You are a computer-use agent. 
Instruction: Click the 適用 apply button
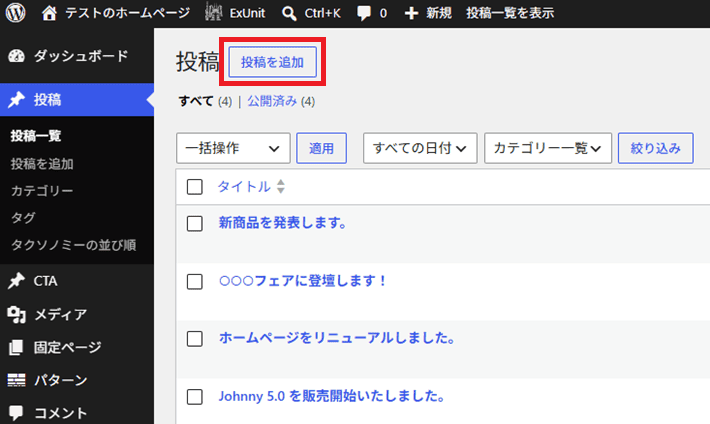[x=321, y=148]
